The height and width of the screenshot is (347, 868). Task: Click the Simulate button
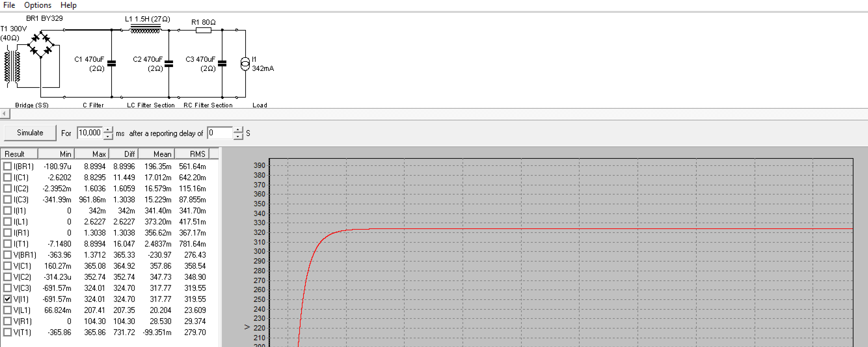click(x=30, y=133)
